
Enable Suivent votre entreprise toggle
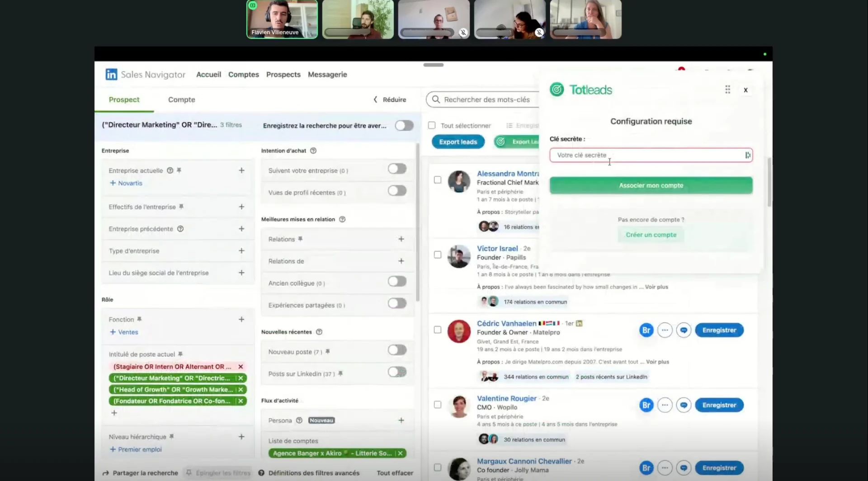pyautogui.click(x=397, y=169)
